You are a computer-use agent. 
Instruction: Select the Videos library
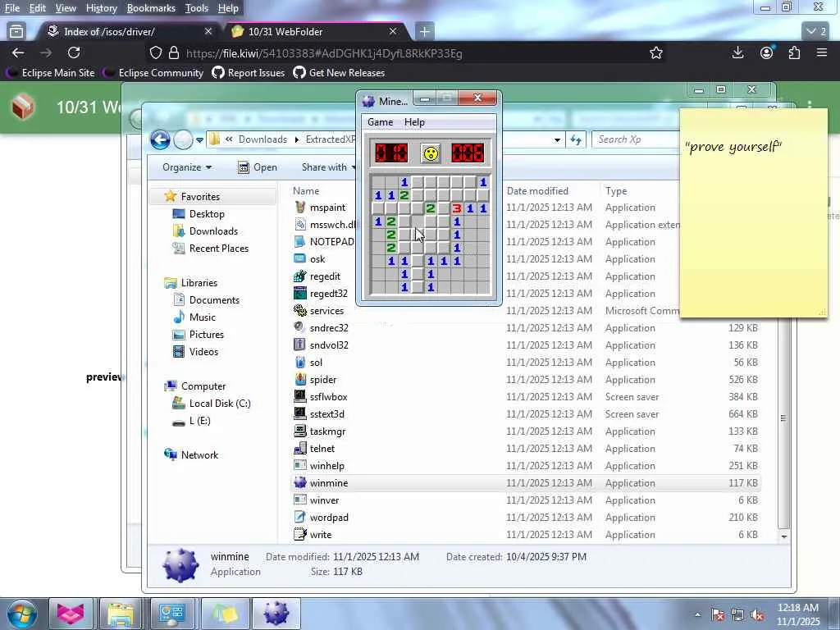pyautogui.click(x=203, y=352)
